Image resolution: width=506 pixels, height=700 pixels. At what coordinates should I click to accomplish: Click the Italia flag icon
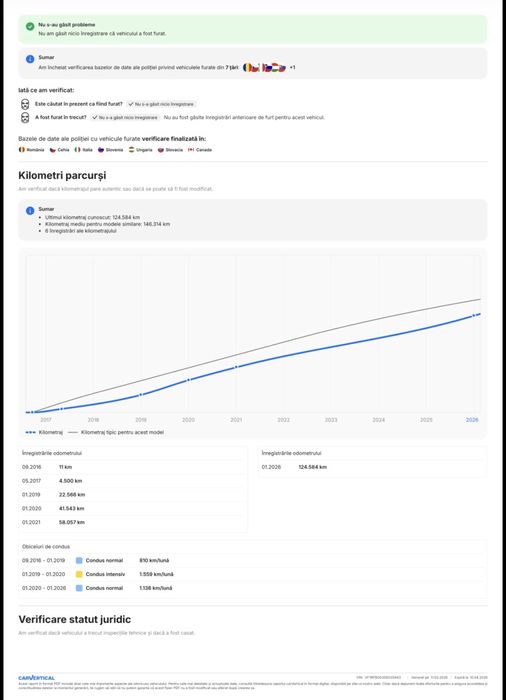tap(77, 150)
